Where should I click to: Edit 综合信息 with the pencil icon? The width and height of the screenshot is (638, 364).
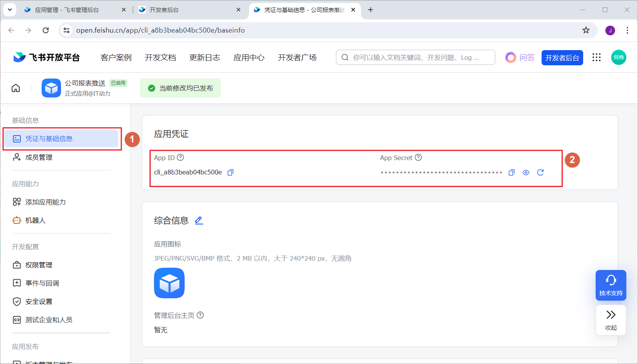point(199,220)
